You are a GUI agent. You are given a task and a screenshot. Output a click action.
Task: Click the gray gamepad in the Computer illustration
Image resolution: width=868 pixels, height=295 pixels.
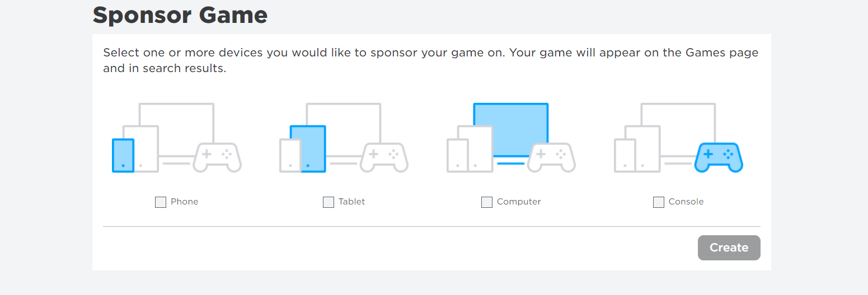click(x=551, y=158)
